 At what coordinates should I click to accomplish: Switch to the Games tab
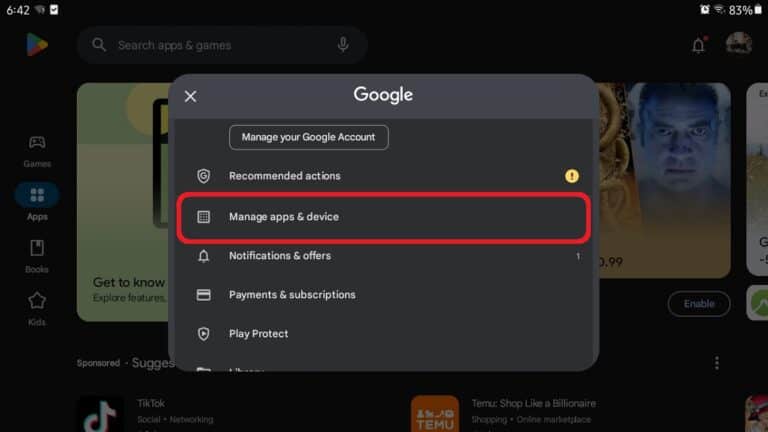[x=37, y=151]
